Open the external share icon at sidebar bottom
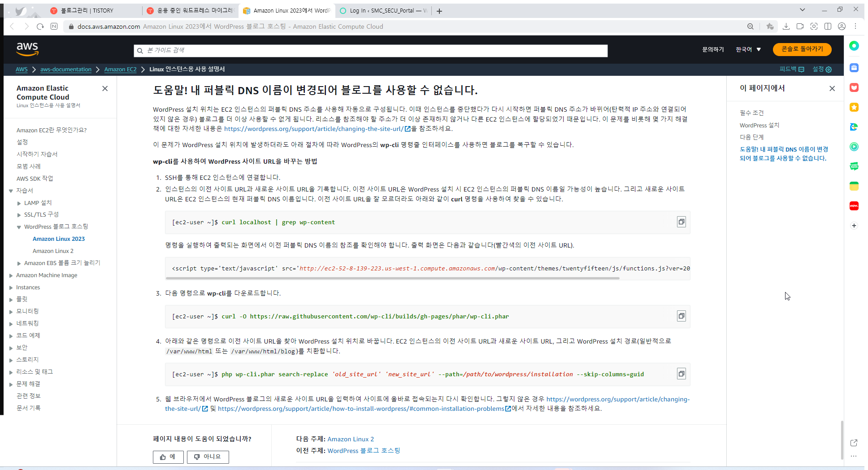This screenshot has height=470, width=868. point(854,443)
